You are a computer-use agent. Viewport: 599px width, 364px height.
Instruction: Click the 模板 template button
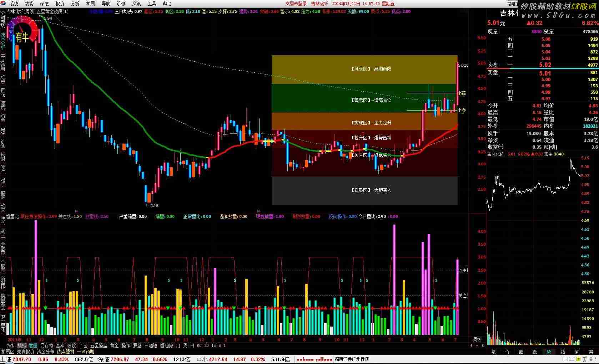[22, 345]
